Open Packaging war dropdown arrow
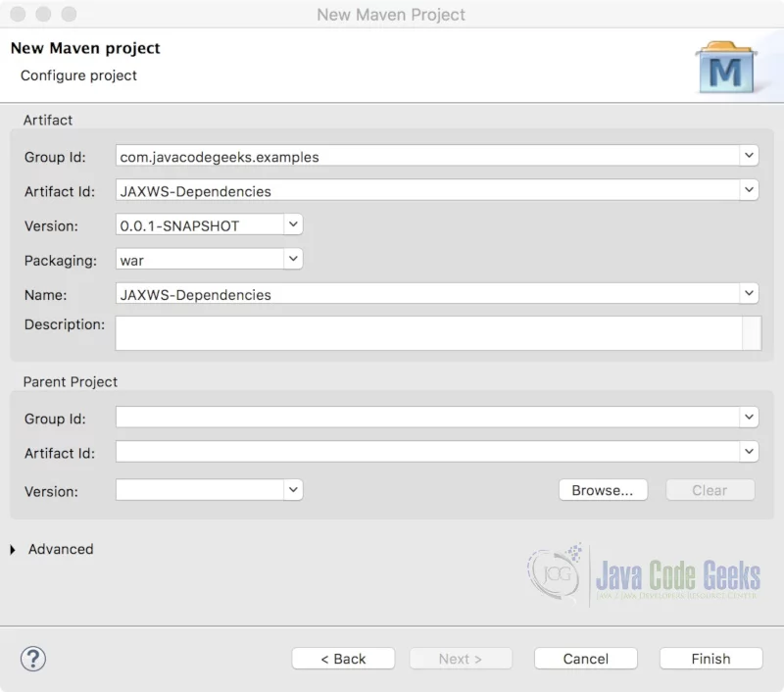This screenshot has height=692, width=784. pyautogui.click(x=293, y=259)
